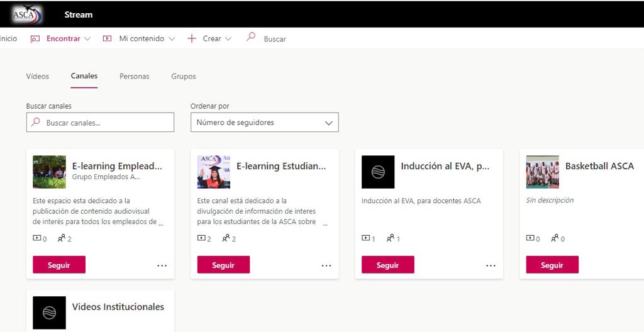The image size is (644, 332).
Task: Open E-learning Empleados channel thumbnail
Action: pyautogui.click(x=49, y=172)
